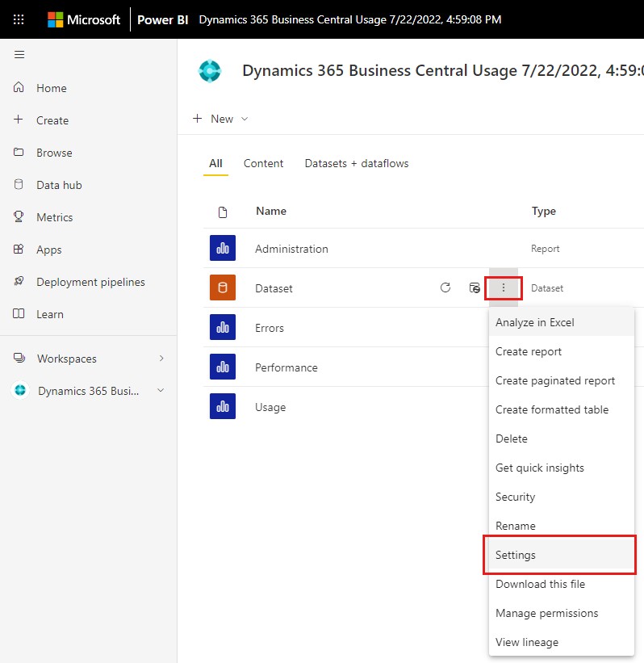Click the Deployment pipelines rocket icon
Viewport: 644px width, 663px height.
(19, 281)
